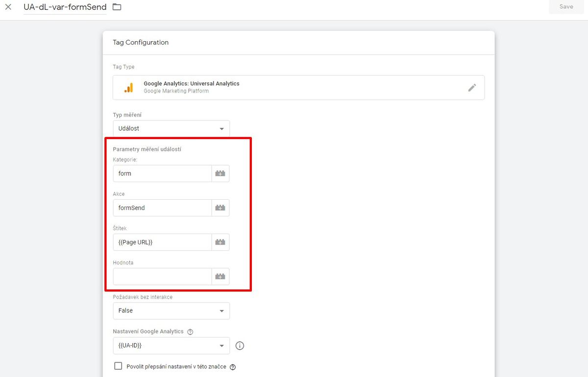Expand the {{UA-ID}} settings dropdown
This screenshot has height=377, width=588.
171,346
